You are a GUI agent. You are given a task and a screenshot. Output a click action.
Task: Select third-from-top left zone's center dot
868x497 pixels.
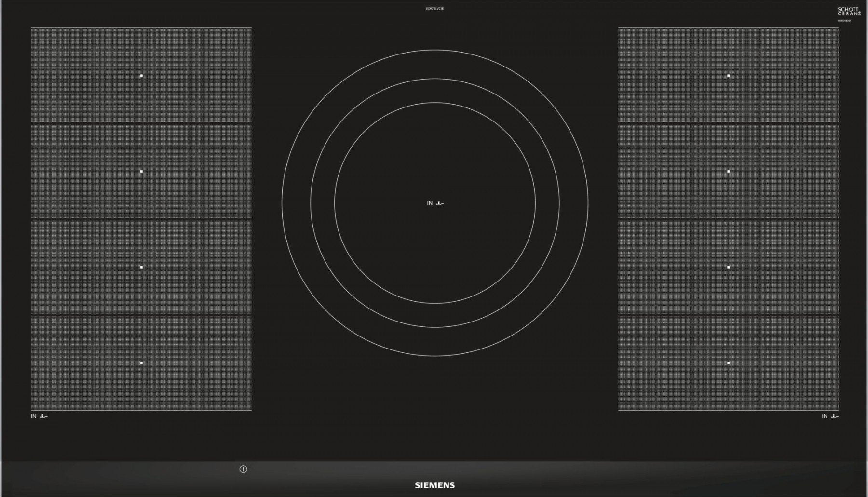tap(141, 267)
